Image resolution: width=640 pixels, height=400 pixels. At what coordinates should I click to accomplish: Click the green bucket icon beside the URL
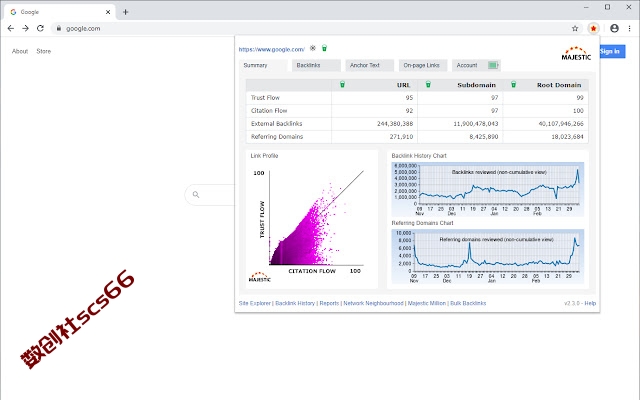(324, 48)
